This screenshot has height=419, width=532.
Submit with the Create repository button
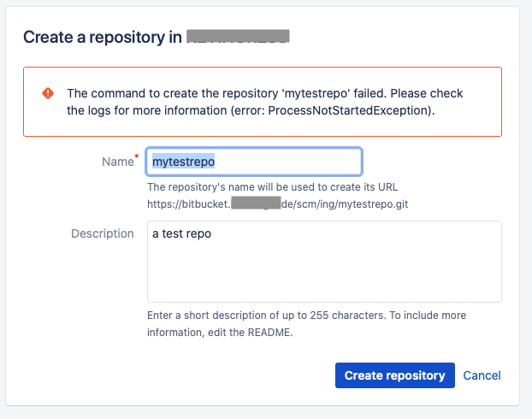pos(395,375)
